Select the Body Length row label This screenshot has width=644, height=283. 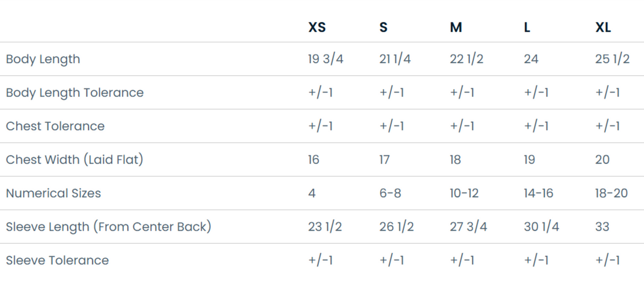click(43, 59)
